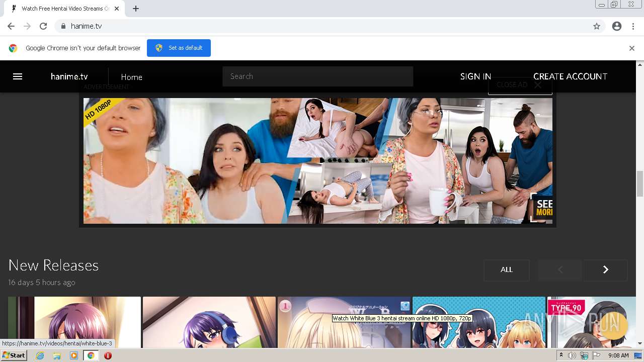644x362 pixels.
Task: Click the Set as default button
Action: (x=179, y=48)
